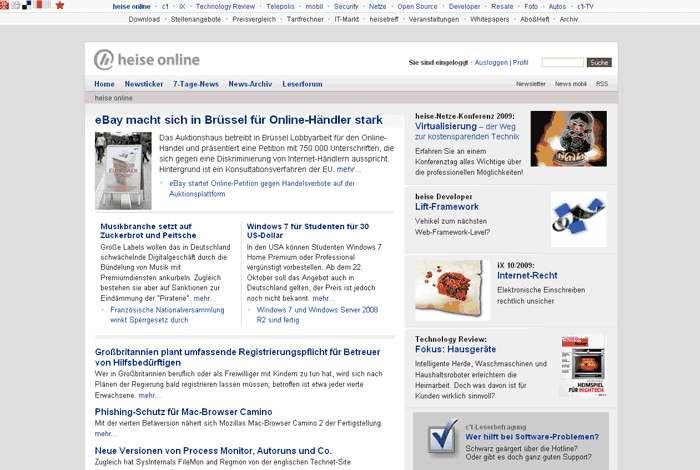Open Telepolis in the top bar
700x470 pixels.
(280, 7)
